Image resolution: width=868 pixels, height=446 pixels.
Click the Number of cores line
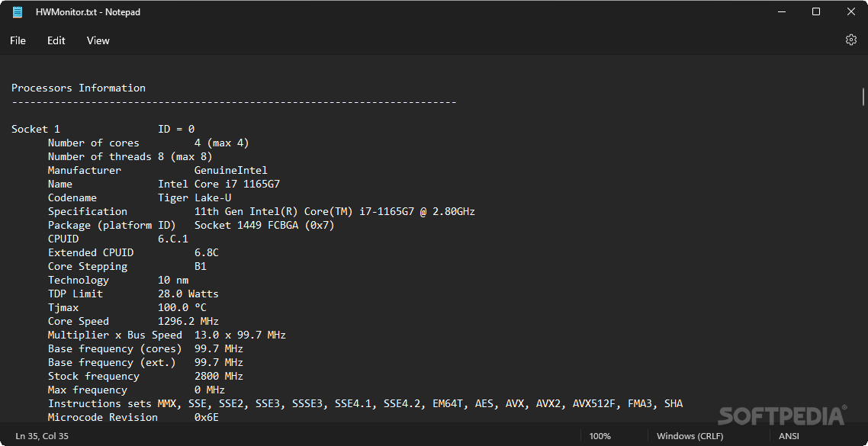click(149, 143)
